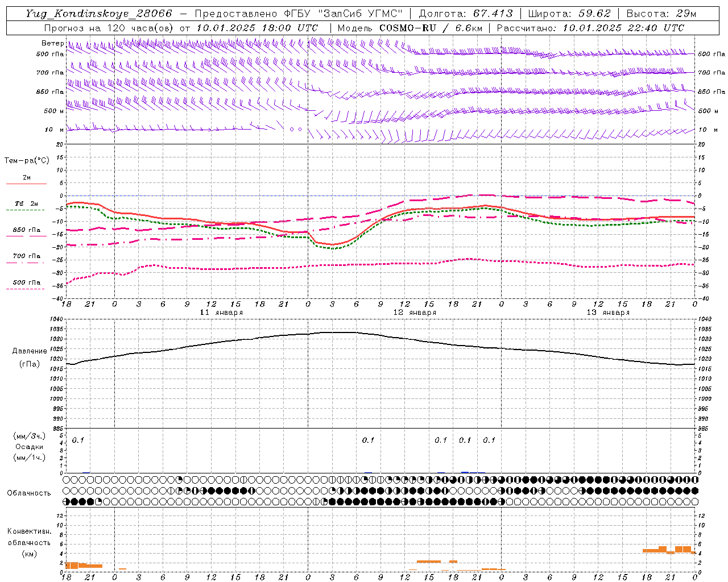
Task: Click the date label 13 января
Action: [x=608, y=313]
